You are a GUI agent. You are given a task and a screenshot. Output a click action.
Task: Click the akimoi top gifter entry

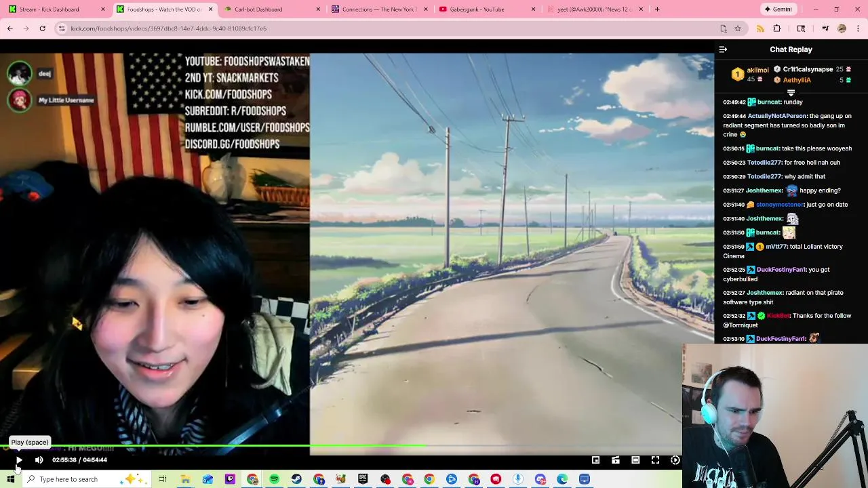[750, 75]
